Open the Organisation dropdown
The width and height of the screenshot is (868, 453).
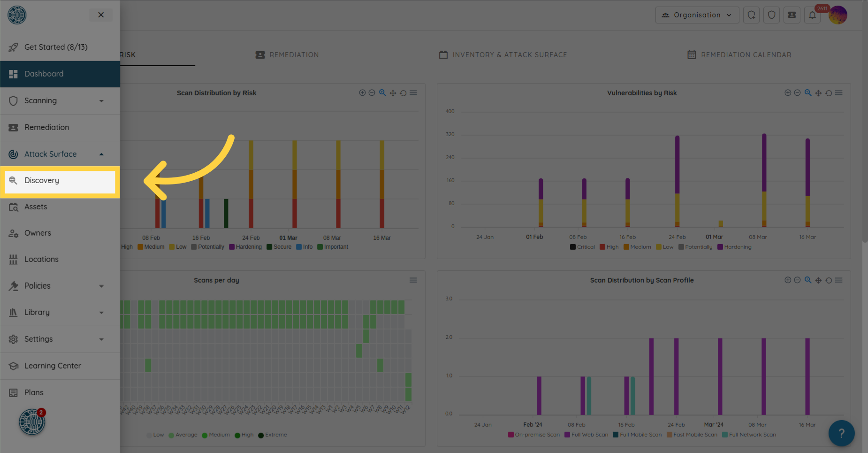[x=697, y=15]
